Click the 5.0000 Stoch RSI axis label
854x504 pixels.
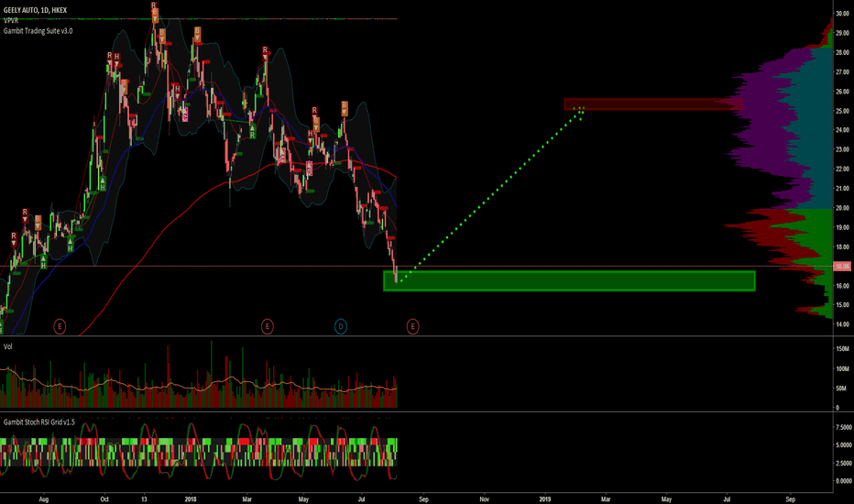point(843,445)
